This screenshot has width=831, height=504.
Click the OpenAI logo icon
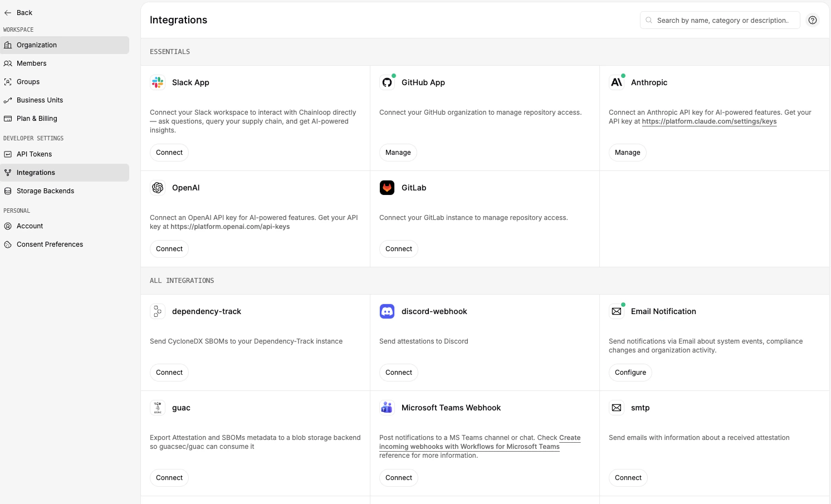pyautogui.click(x=158, y=188)
